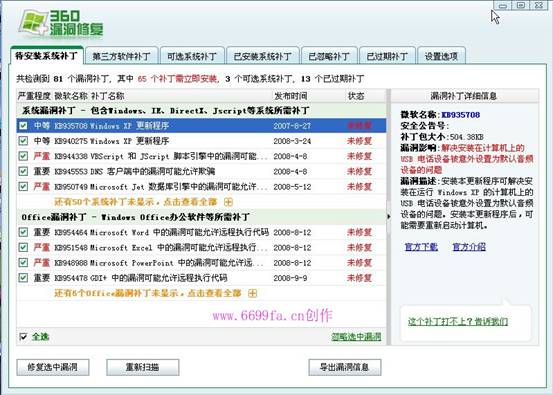This screenshot has height=395, width=553.
Task: Click the 导出漏洞信息 button
Action: pyautogui.click(x=345, y=367)
